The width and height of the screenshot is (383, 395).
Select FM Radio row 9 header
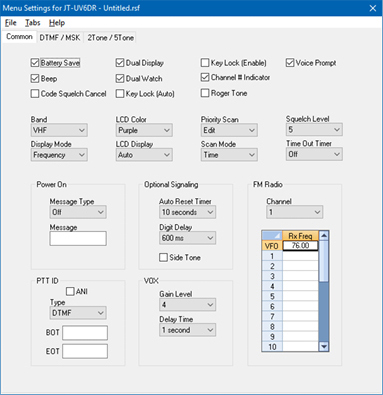(x=272, y=336)
